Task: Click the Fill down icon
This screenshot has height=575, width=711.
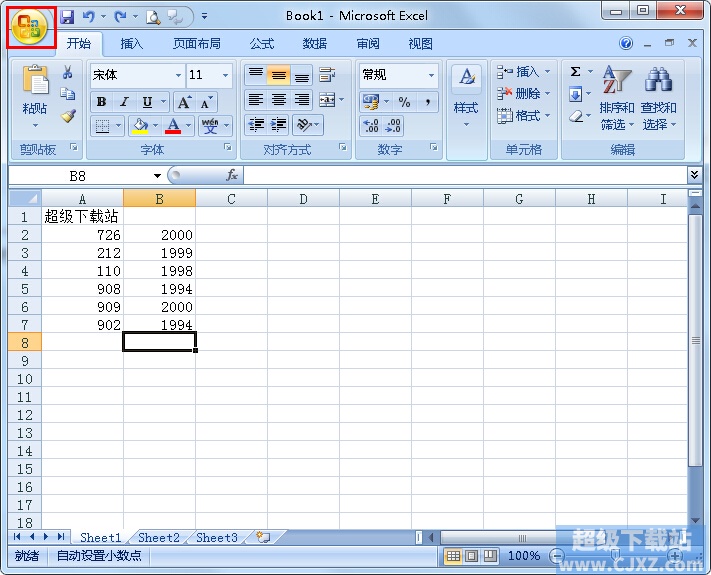Action: [575, 94]
